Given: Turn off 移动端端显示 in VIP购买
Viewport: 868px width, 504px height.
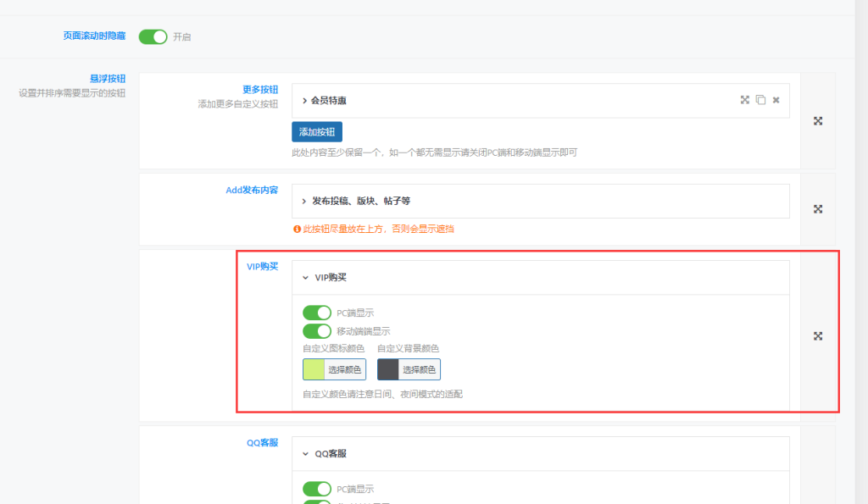Looking at the screenshot, I should [317, 331].
